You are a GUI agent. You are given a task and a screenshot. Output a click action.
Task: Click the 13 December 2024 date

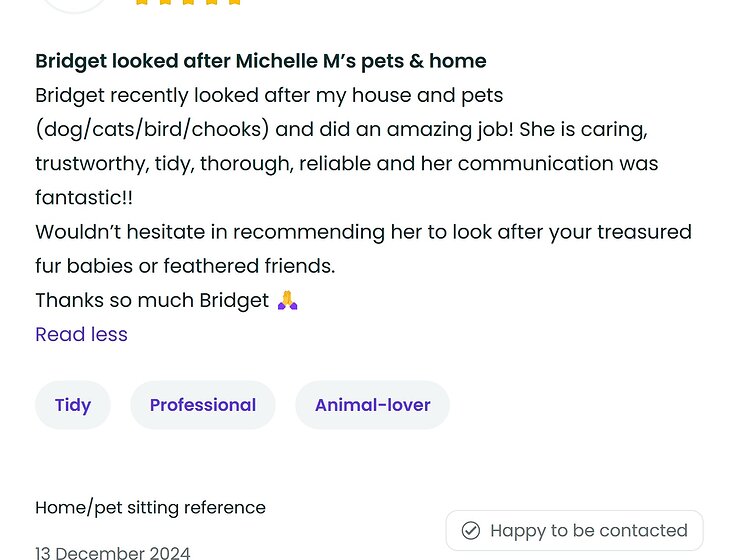tap(112, 552)
